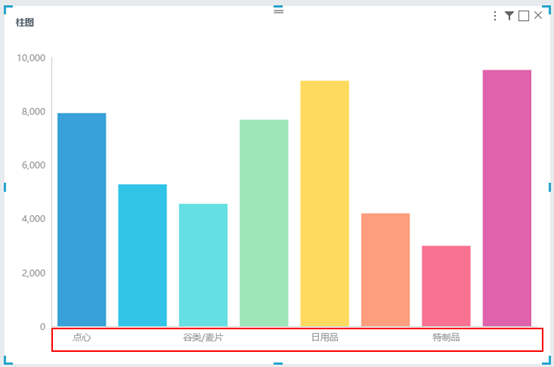
Task: Grab the top center drag handle
Action: [x=278, y=10]
